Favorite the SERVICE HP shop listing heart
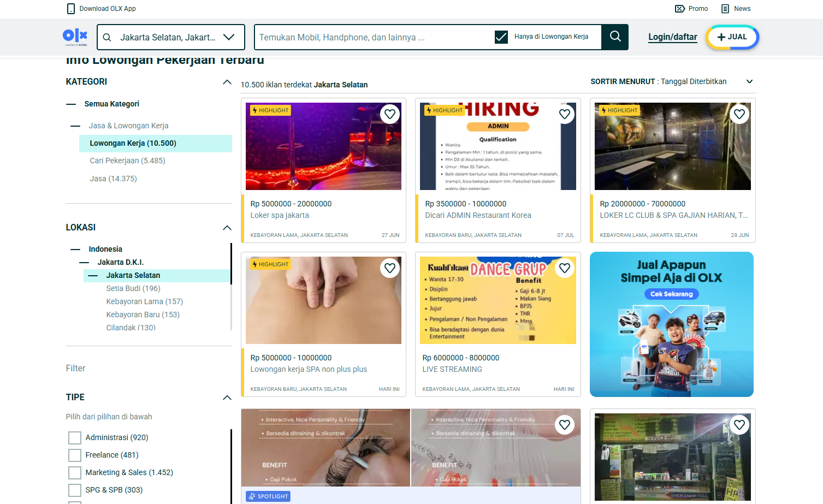This screenshot has height=504, width=823. tap(739, 425)
